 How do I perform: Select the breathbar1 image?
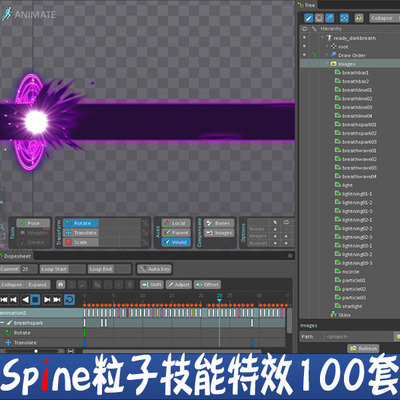(355, 72)
